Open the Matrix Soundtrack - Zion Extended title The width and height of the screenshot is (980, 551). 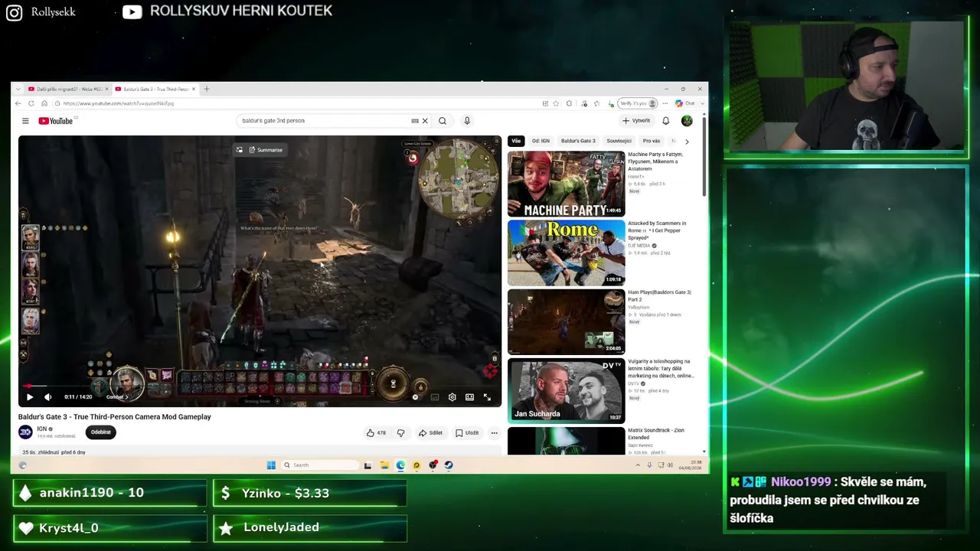(656, 434)
